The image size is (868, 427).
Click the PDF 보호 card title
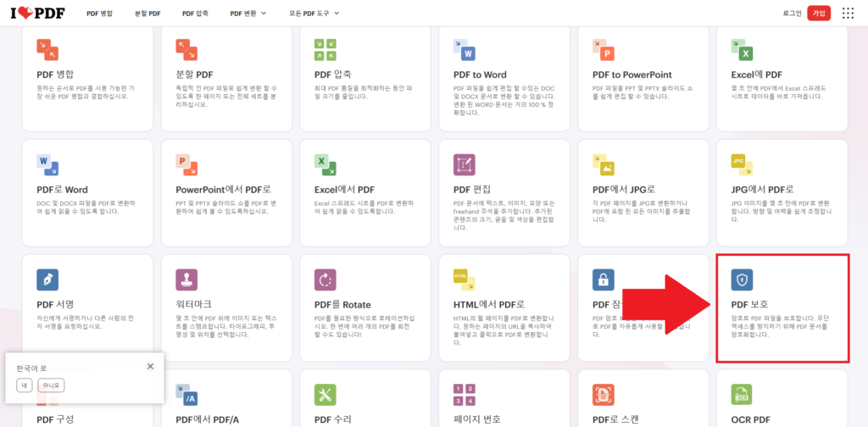coord(749,305)
